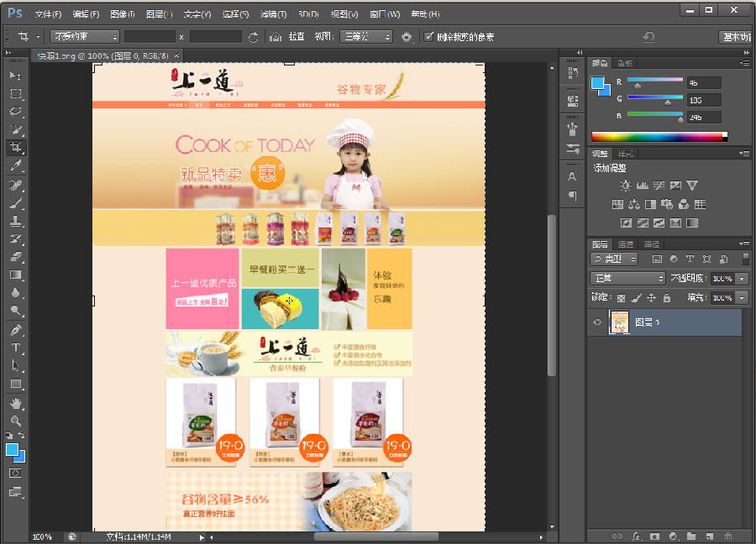756x544 pixels.
Task: Click the layer 0 thumbnail
Action: (x=618, y=322)
